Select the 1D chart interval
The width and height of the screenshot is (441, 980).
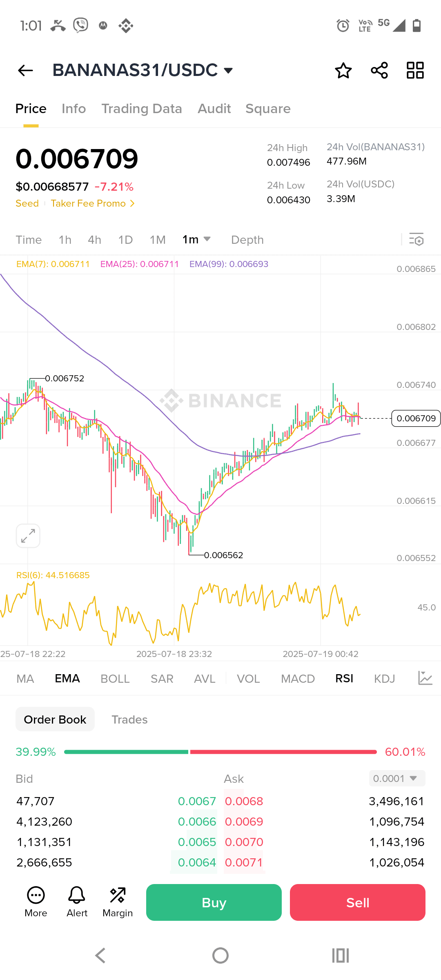125,240
